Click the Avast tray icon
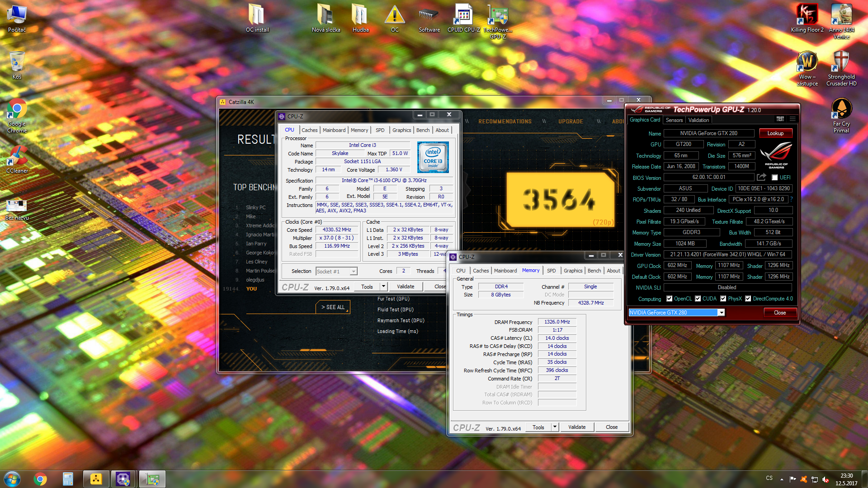Image resolution: width=868 pixels, height=488 pixels. [803, 479]
